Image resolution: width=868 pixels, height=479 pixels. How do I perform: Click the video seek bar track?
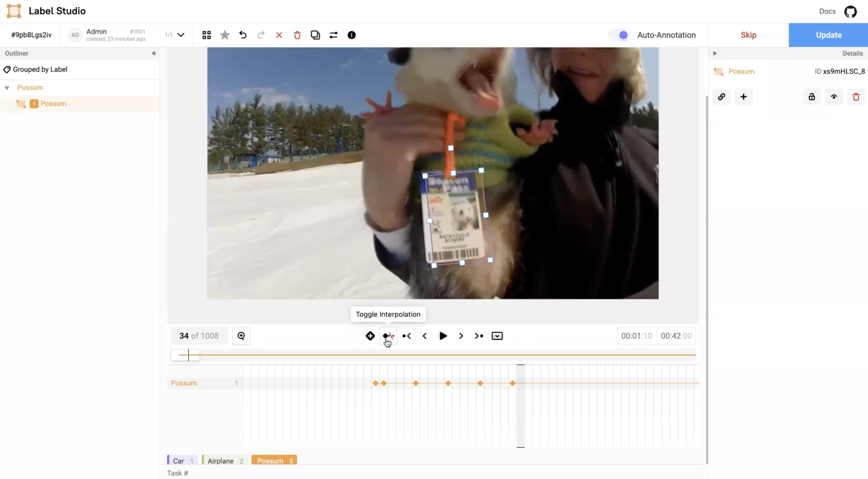[x=438, y=355]
